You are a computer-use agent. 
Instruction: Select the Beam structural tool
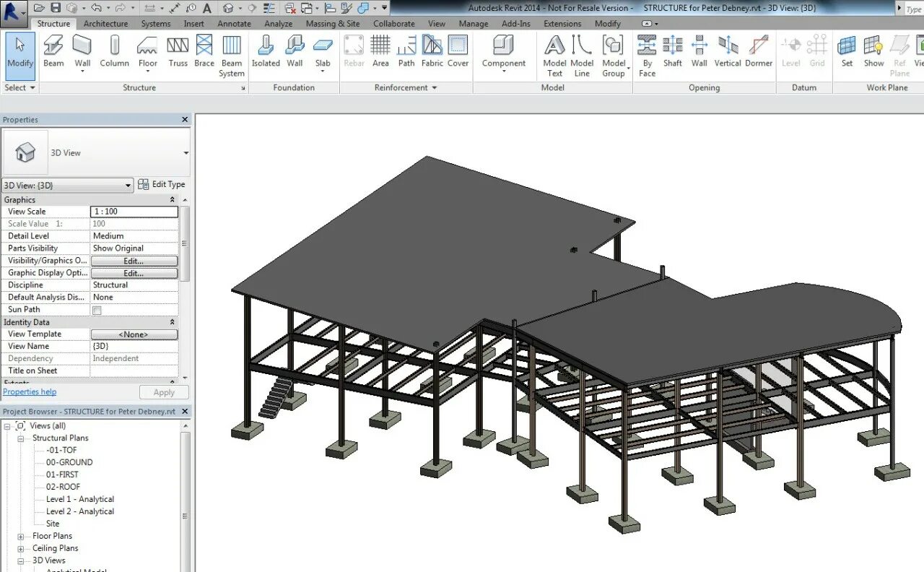pyautogui.click(x=53, y=51)
